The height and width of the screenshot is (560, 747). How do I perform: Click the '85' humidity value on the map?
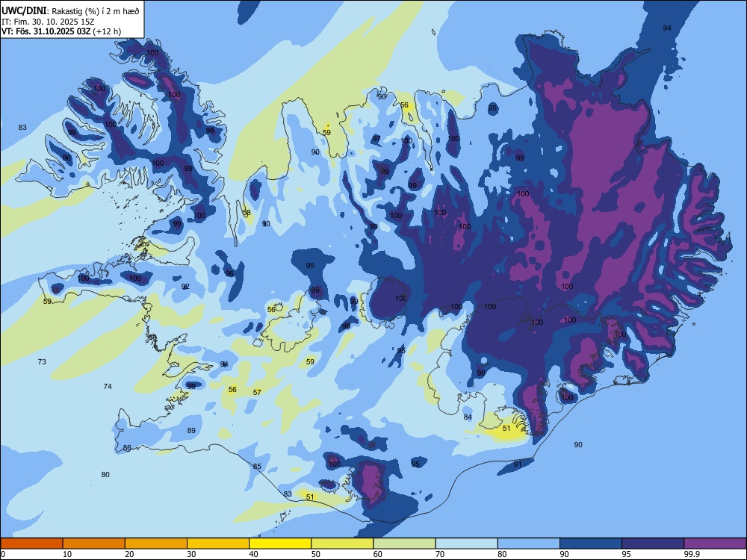[x=257, y=466]
